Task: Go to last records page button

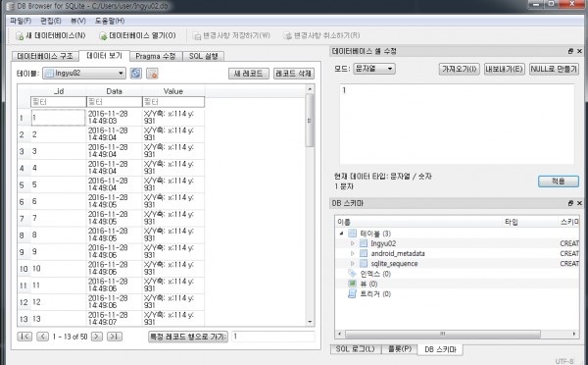Action: 115,337
